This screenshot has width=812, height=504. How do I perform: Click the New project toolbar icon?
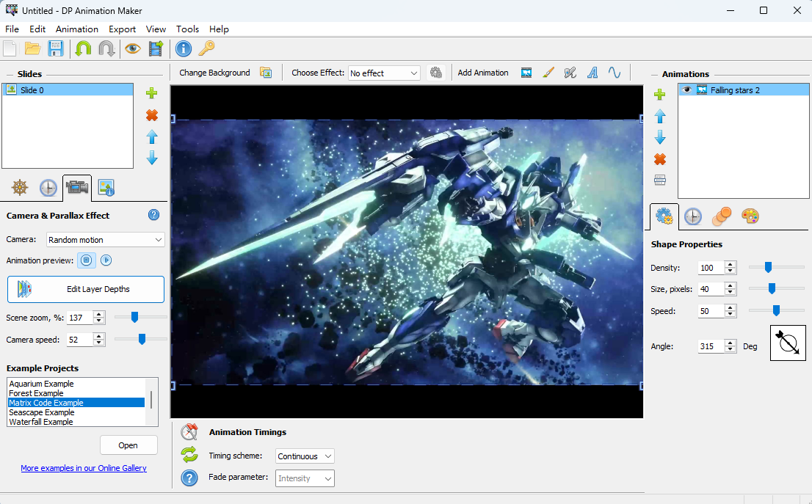[x=10, y=48]
